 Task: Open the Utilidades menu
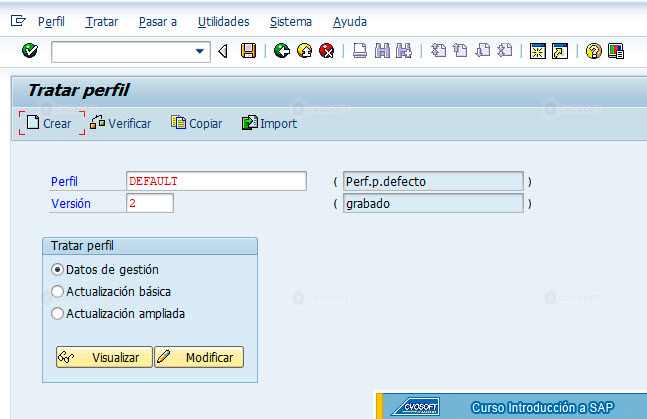224,22
